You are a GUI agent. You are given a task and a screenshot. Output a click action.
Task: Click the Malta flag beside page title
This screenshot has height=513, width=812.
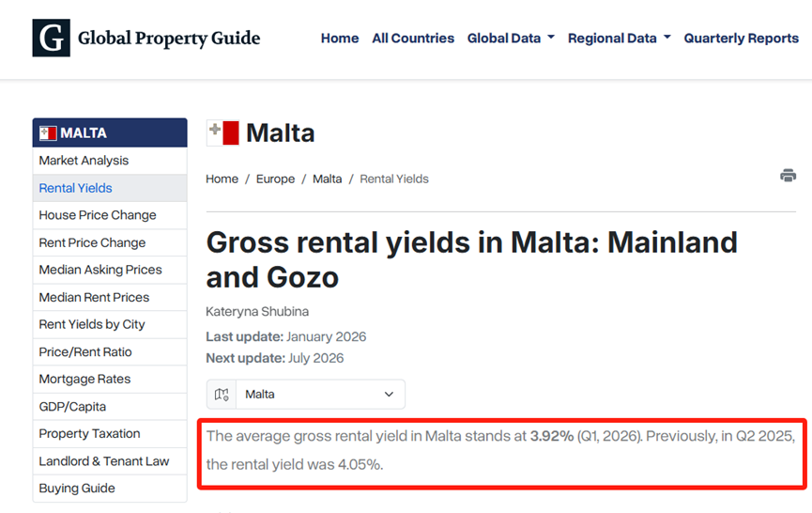coord(223,132)
